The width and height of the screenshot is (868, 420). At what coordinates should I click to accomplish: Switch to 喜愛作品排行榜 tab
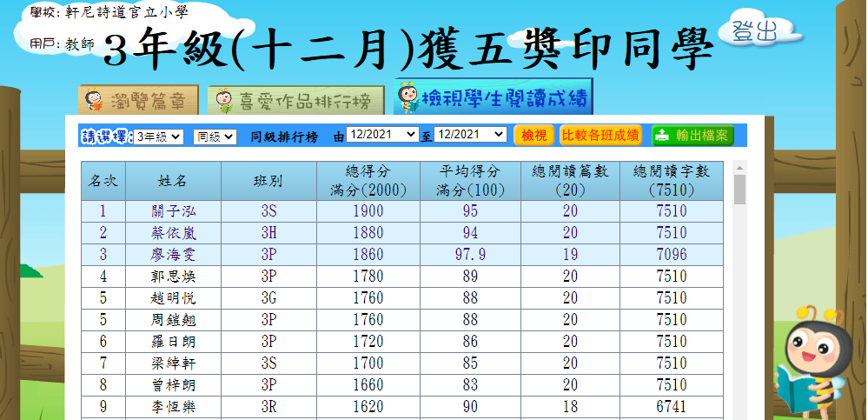coord(296,101)
